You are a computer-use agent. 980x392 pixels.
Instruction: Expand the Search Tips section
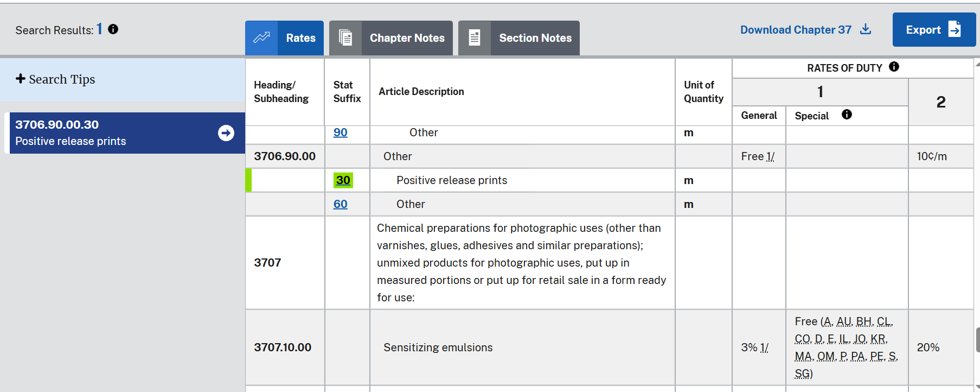click(55, 79)
